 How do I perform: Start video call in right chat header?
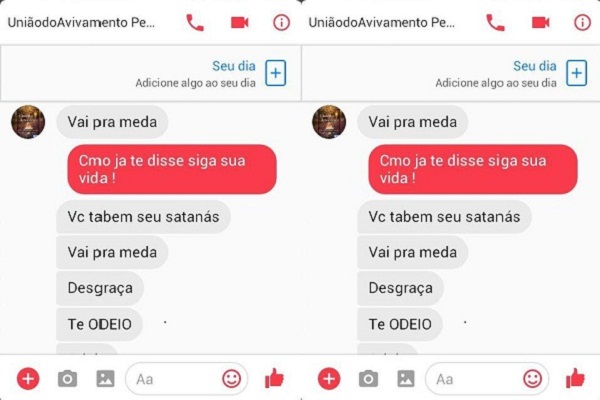[x=540, y=23]
